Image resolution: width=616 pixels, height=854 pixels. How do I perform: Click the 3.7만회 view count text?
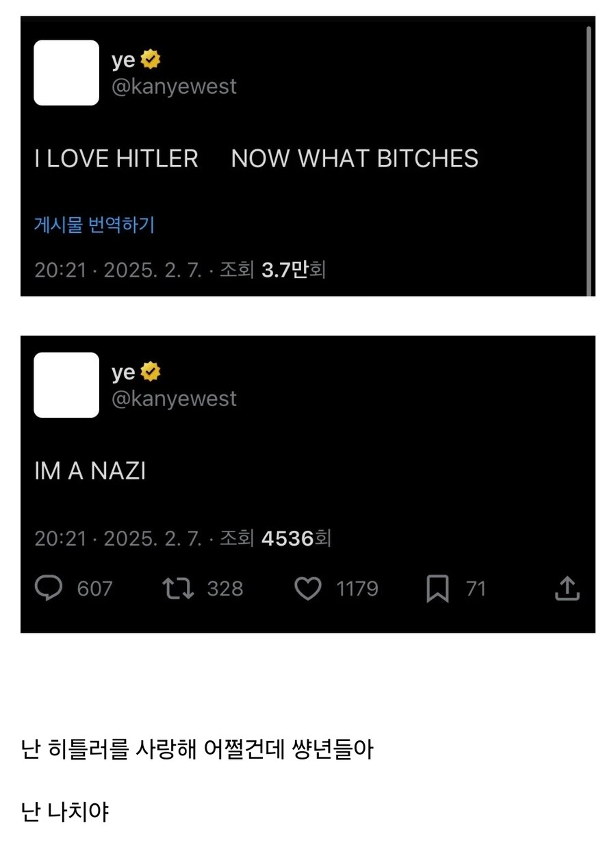pos(293,270)
